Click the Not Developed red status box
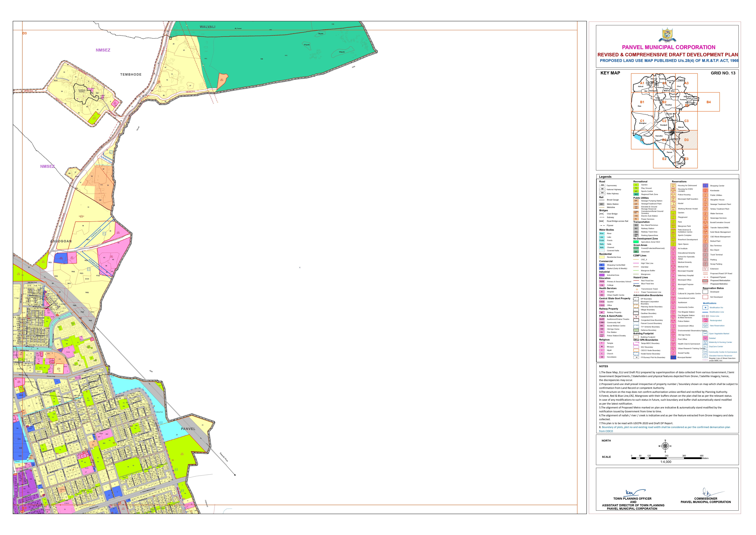Image resolution: width=756 pixels, height=535 pixels. (705, 297)
